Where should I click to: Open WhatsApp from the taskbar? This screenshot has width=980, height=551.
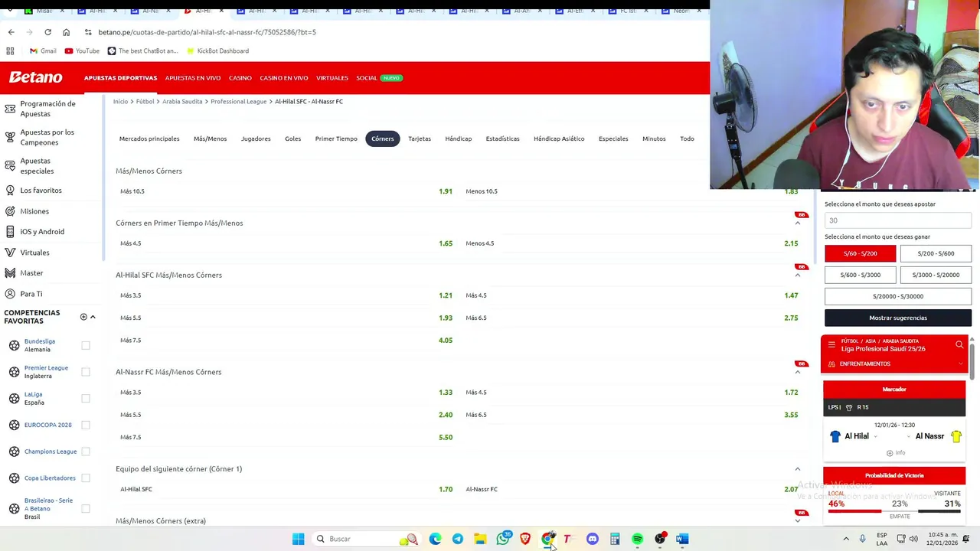click(502, 539)
